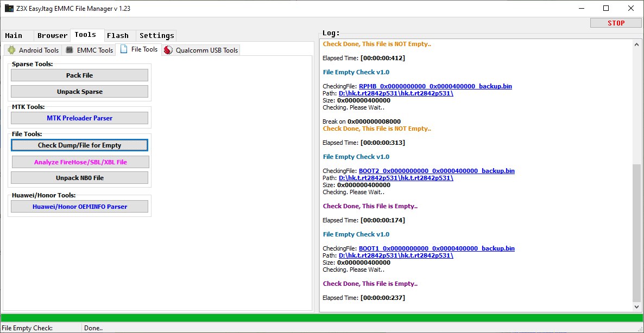Image resolution: width=644 pixels, height=333 pixels.
Task: Maximize the EMMC File Manager window
Action: point(606,8)
